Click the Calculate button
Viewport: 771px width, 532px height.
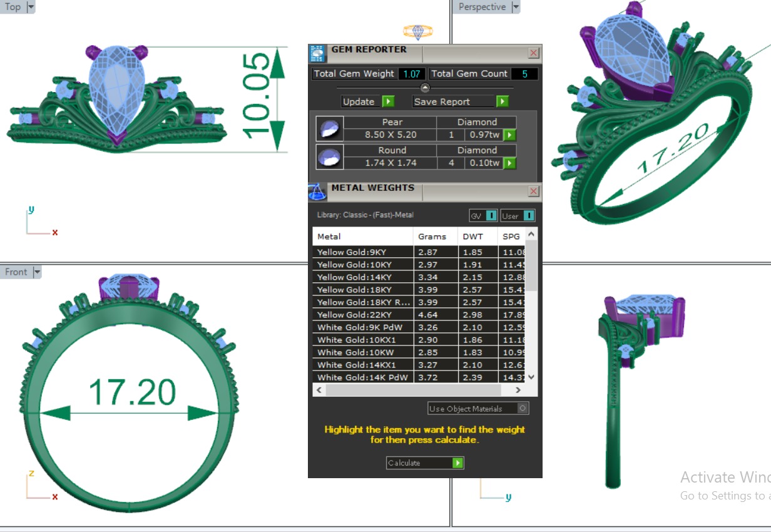point(425,463)
